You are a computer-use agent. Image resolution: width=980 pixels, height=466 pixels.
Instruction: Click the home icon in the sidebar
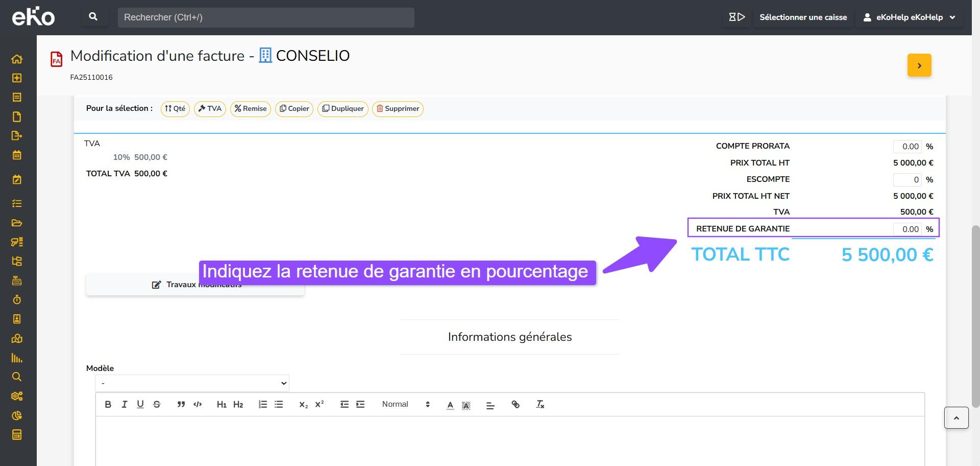tap(17, 59)
